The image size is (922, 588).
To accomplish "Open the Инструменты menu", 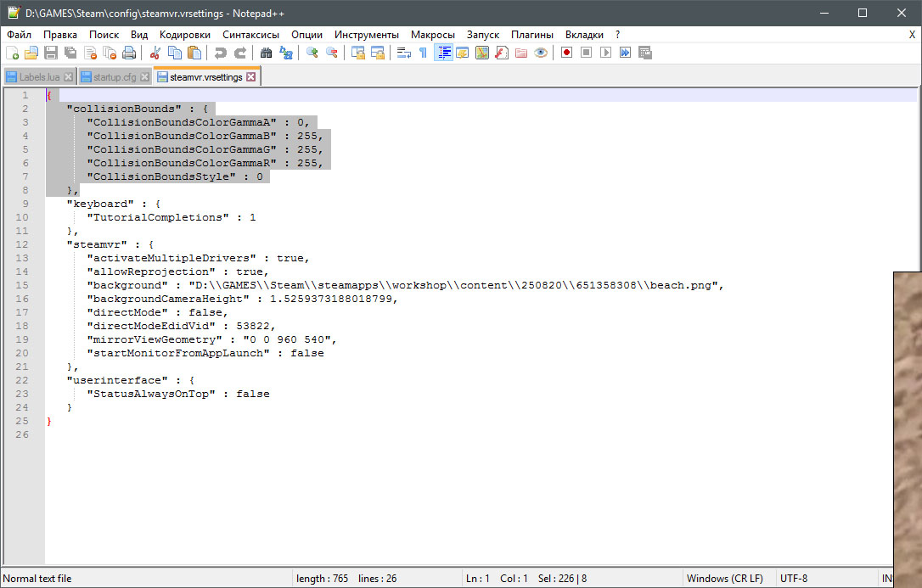I will pyautogui.click(x=366, y=35).
